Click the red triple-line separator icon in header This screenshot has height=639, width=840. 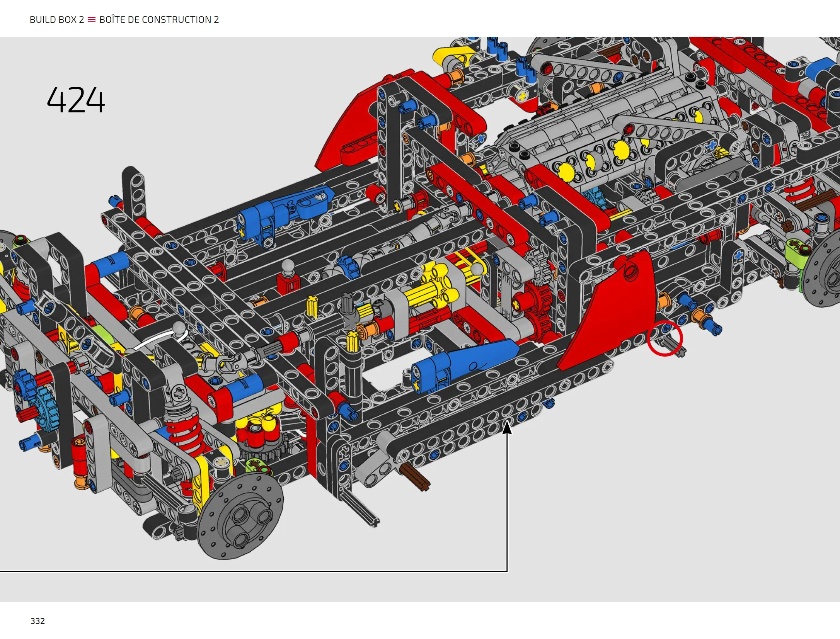click(x=92, y=19)
